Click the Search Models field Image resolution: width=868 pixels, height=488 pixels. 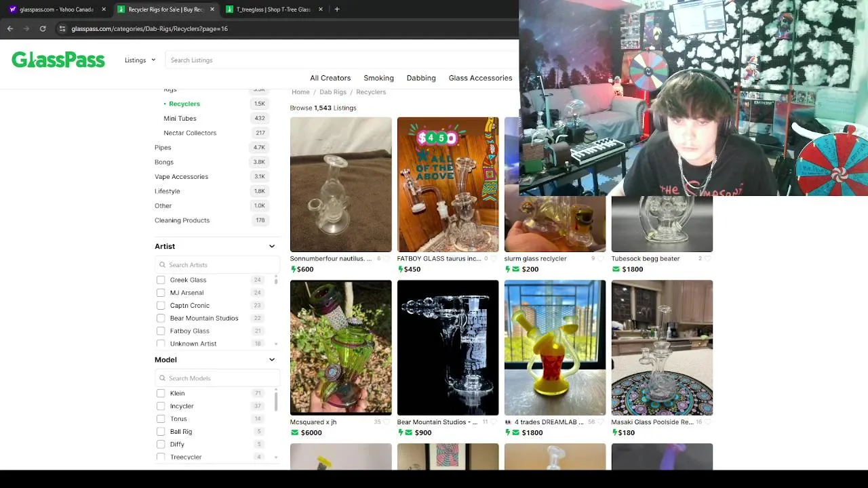click(x=218, y=378)
